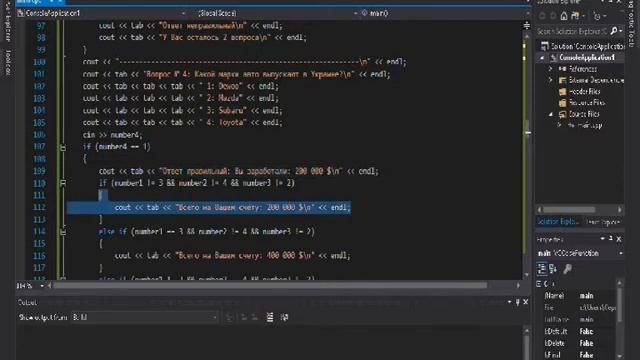Open the 'Show output from' Build dropdown

click(x=144, y=317)
